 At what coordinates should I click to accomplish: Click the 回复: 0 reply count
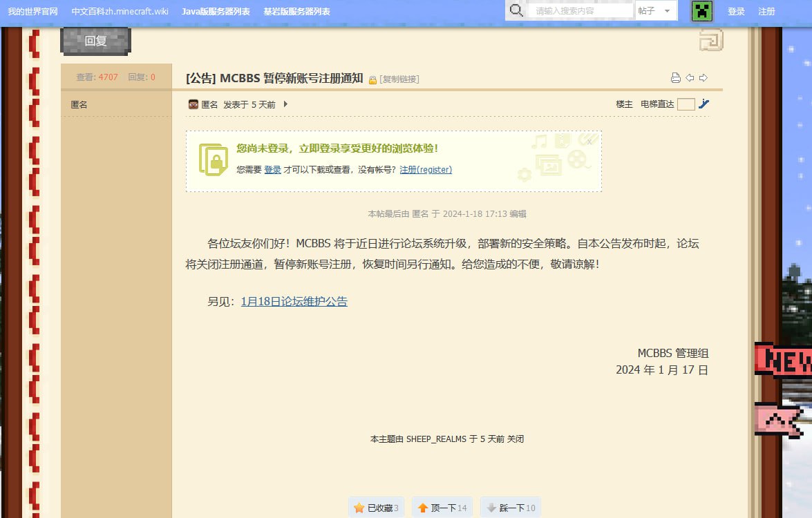[x=142, y=77]
